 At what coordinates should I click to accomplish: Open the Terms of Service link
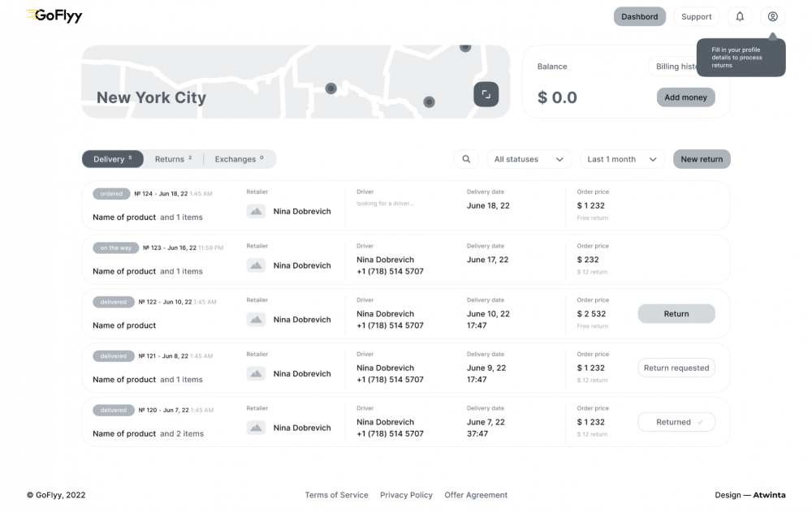(336, 495)
